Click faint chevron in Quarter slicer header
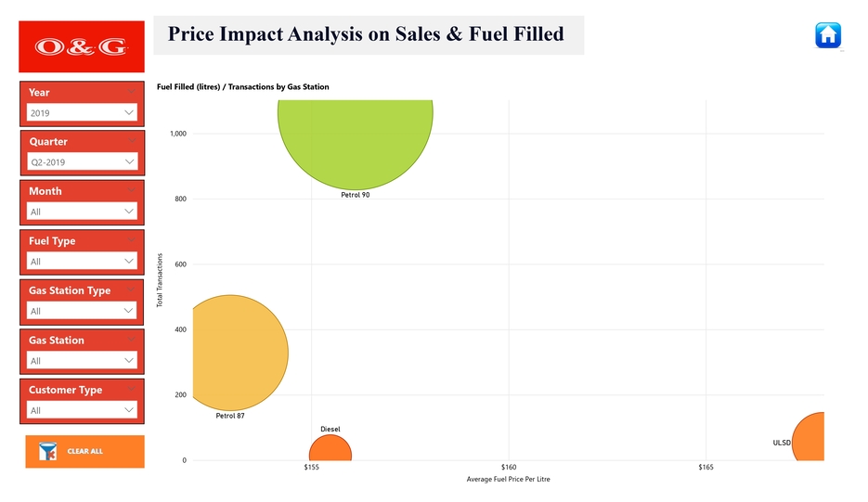 131,141
